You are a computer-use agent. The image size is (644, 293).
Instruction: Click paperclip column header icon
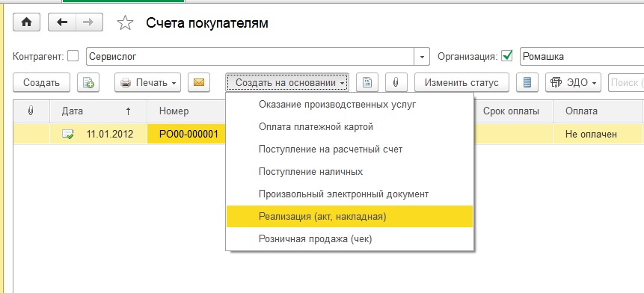coord(31,111)
